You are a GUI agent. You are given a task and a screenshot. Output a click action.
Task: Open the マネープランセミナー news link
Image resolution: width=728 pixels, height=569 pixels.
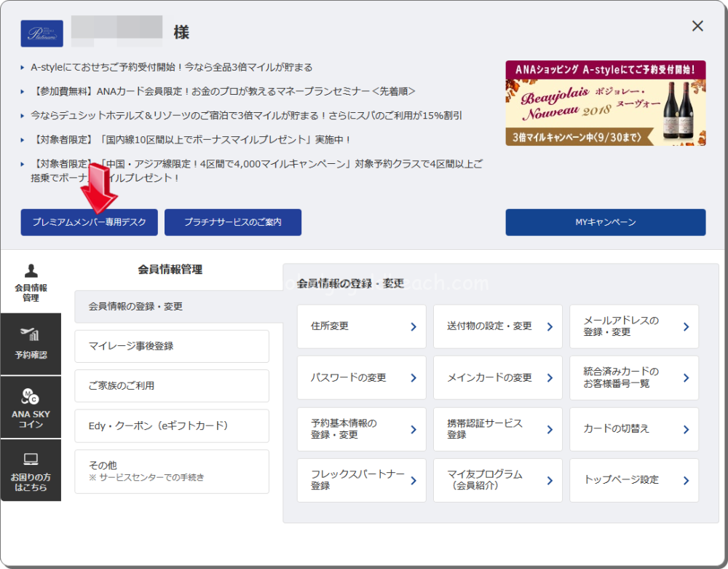(x=223, y=92)
